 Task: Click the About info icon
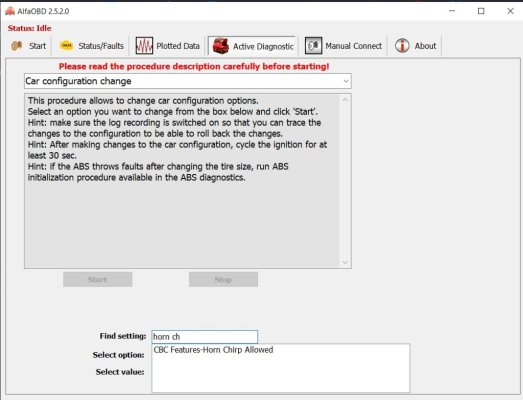402,45
